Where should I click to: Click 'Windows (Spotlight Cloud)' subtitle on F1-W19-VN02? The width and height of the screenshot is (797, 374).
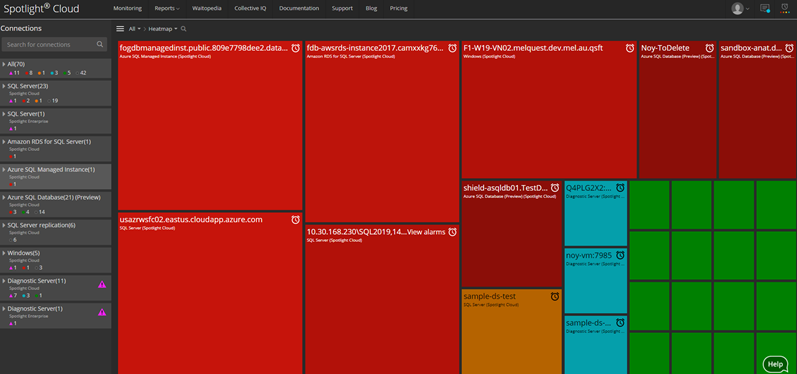click(488, 56)
